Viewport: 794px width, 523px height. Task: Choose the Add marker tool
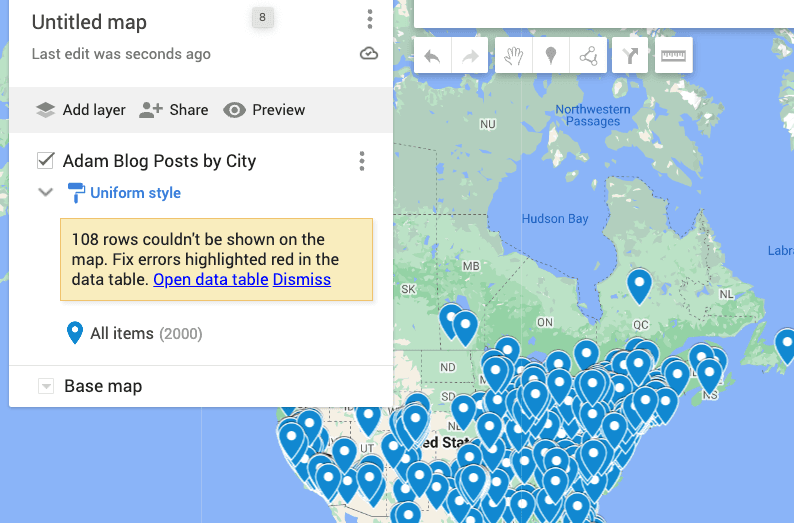click(550, 56)
